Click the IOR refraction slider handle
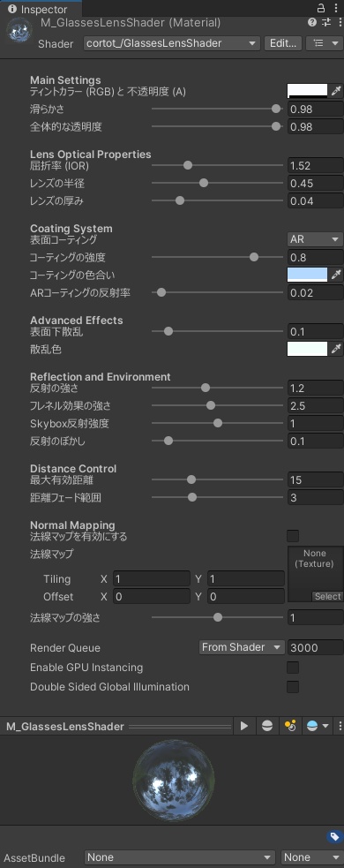Image resolution: width=344 pixels, height=868 pixels. point(188,165)
